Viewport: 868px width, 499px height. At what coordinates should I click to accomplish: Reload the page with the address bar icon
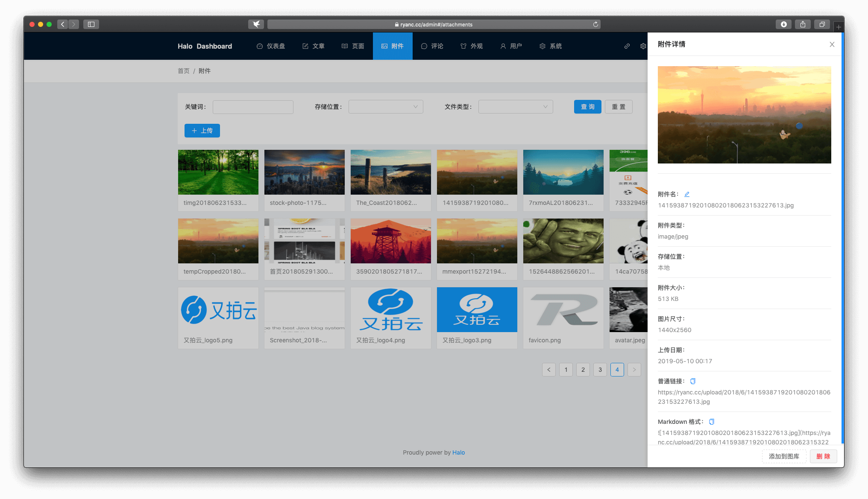click(595, 24)
